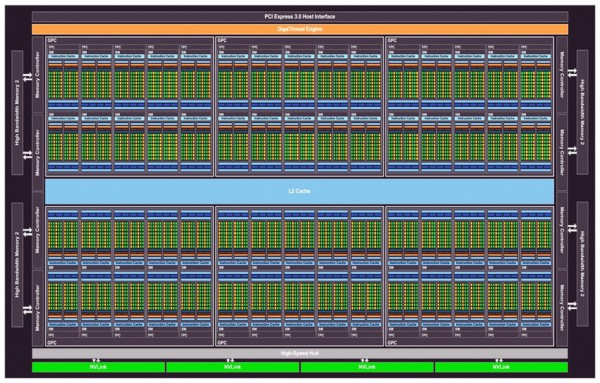Click the light blue L2 Cache block

(x=299, y=191)
